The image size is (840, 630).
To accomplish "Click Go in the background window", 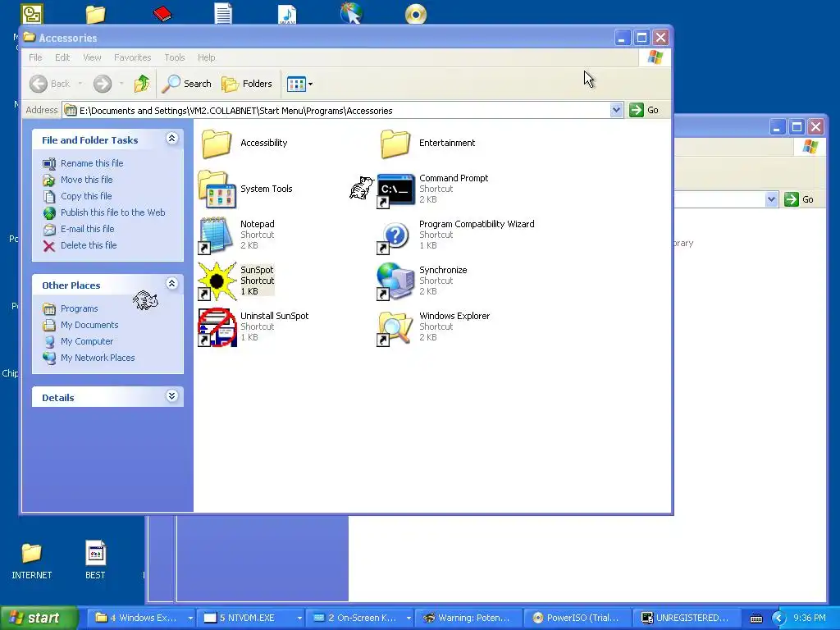I will [x=799, y=199].
